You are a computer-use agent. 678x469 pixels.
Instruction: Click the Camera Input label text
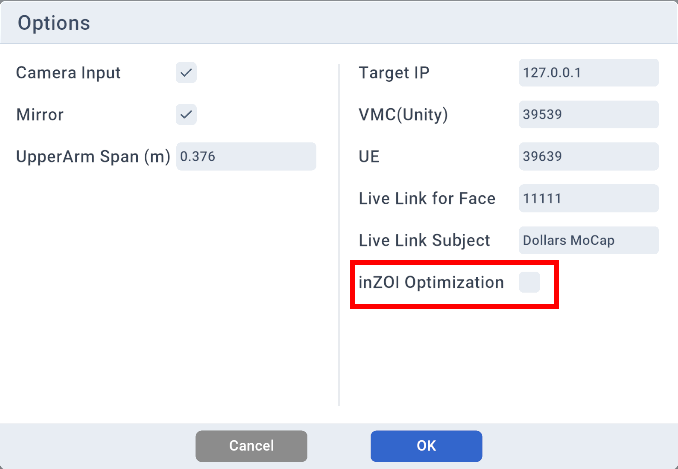point(68,73)
